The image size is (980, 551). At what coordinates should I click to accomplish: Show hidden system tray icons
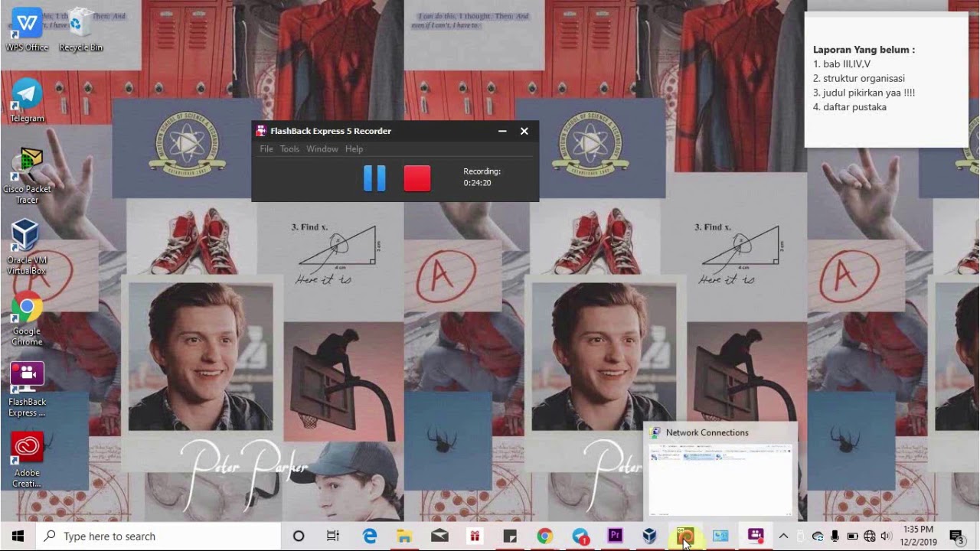click(783, 536)
